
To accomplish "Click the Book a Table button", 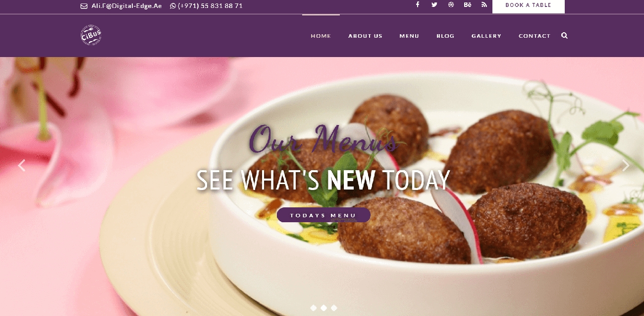I will [528, 5].
